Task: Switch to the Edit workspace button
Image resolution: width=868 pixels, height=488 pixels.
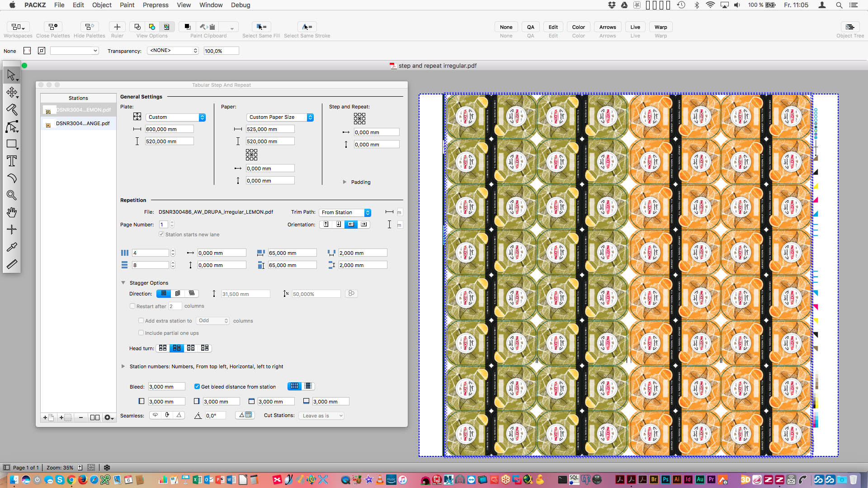Action: 553,27
